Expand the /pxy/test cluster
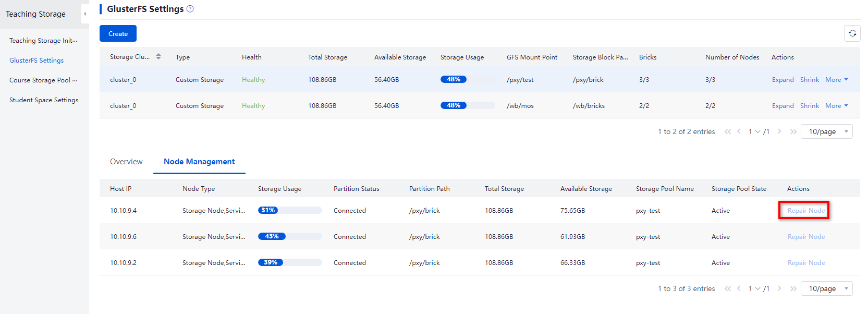 pyautogui.click(x=783, y=80)
